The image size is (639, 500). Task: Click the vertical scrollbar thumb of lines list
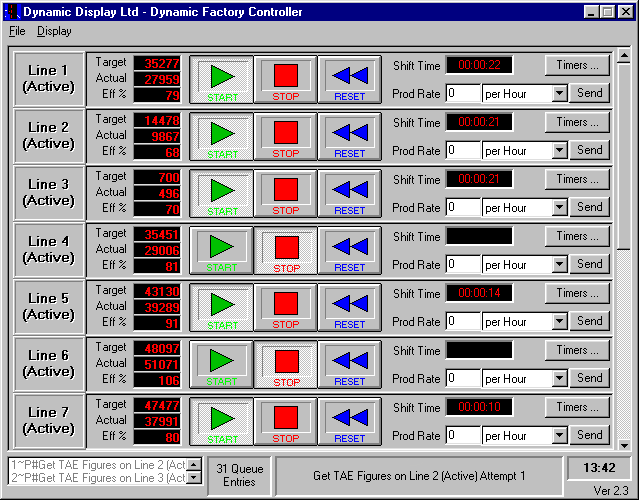coord(624,156)
